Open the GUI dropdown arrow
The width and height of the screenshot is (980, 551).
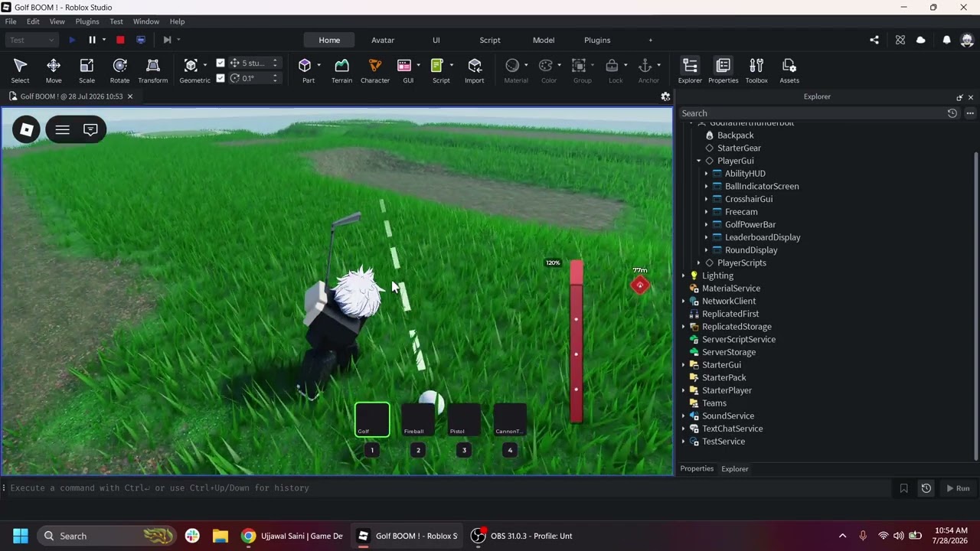(419, 65)
